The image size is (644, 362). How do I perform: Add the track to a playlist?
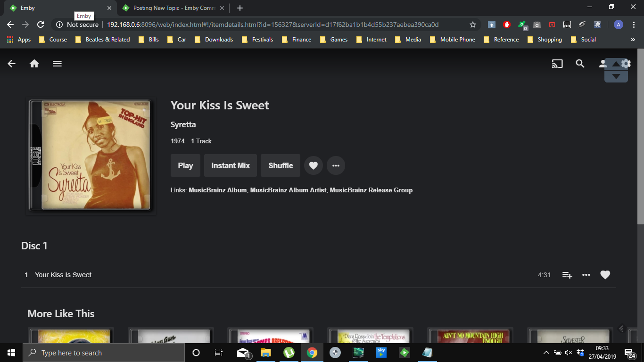tap(567, 275)
